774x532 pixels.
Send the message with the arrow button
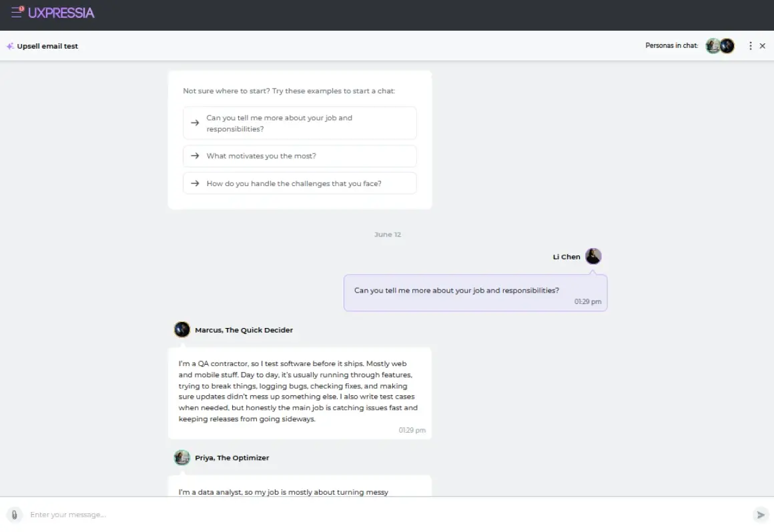tap(761, 515)
